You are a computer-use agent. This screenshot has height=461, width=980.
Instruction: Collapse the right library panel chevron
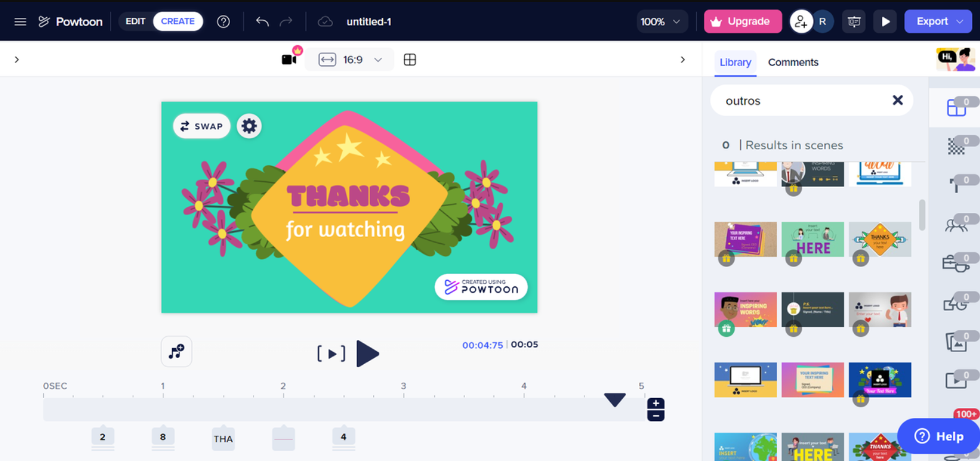pyautogui.click(x=683, y=60)
